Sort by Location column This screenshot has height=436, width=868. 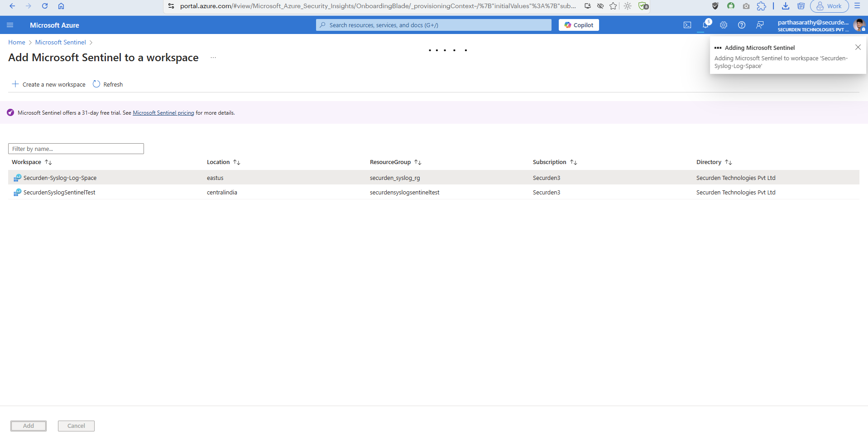click(x=224, y=162)
